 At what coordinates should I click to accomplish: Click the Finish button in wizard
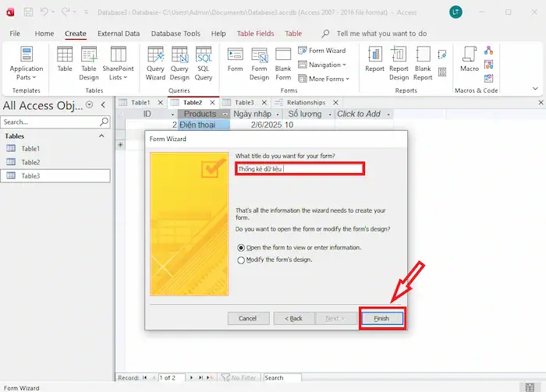(x=382, y=318)
